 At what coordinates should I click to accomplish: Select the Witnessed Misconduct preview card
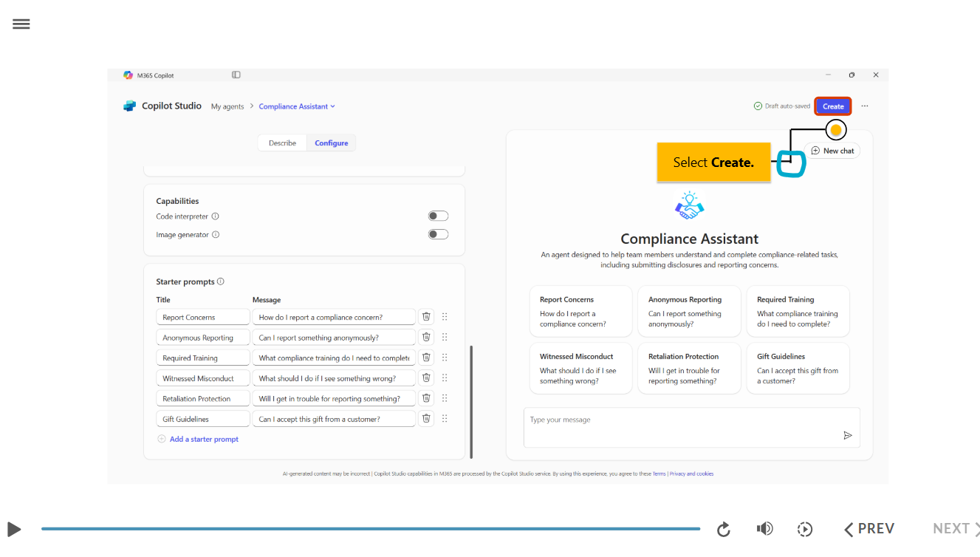pos(580,368)
